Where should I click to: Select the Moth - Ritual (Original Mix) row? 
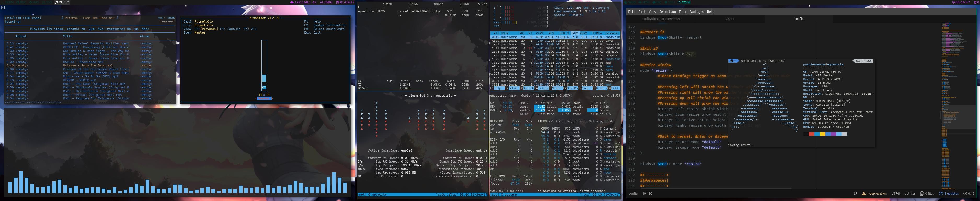point(90,95)
